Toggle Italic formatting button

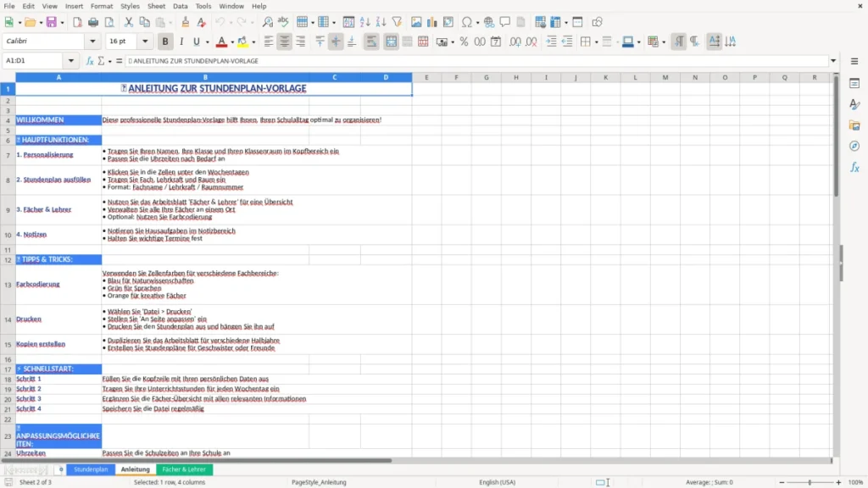181,42
